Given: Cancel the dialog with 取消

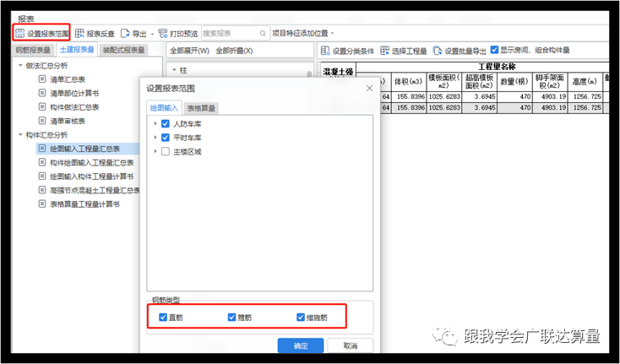Looking at the screenshot, I should pyautogui.click(x=351, y=345).
